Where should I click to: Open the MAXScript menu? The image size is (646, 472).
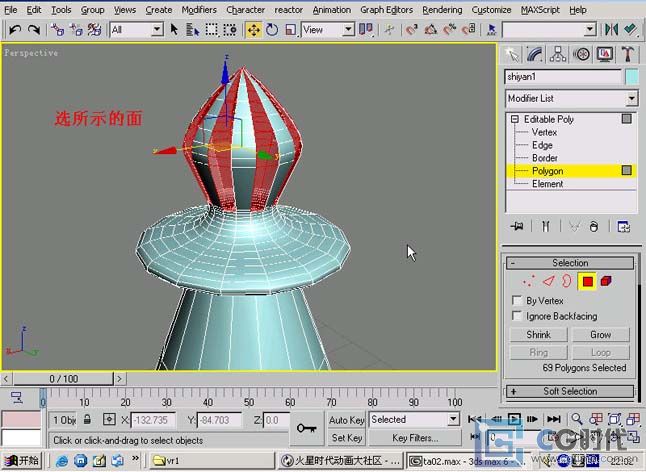540,9
